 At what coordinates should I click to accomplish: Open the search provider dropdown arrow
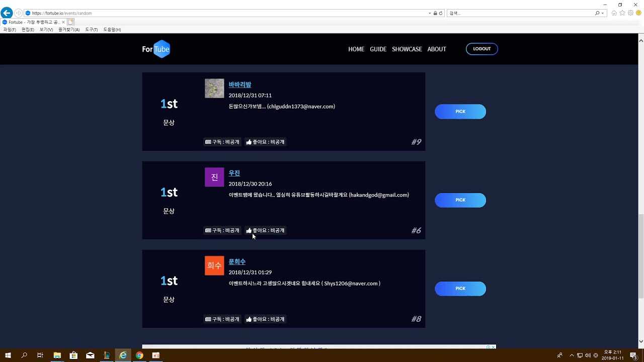click(x=602, y=13)
